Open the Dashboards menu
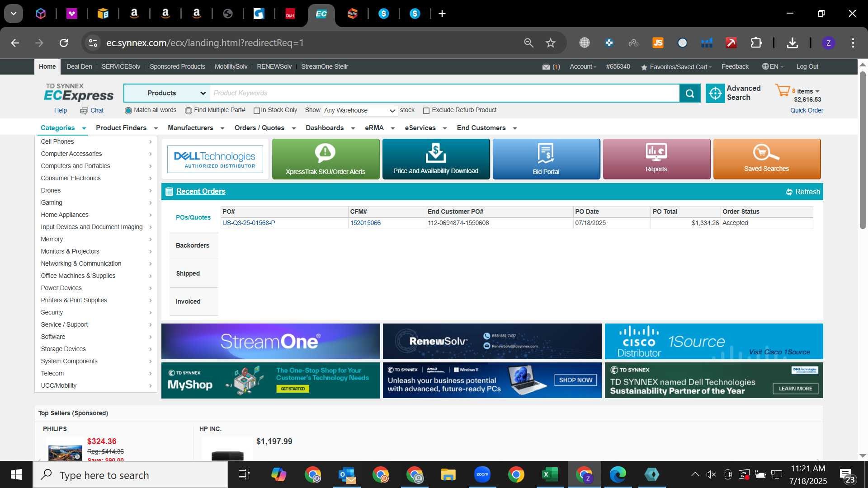Screen dimensions: 868x488 pyautogui.click(x=330, y=128)
